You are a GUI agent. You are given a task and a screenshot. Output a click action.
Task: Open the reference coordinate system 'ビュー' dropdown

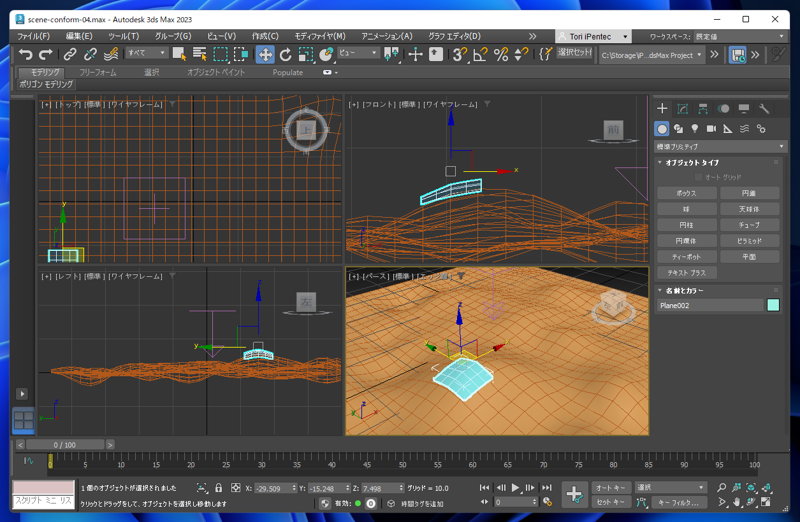click(358, 53)
